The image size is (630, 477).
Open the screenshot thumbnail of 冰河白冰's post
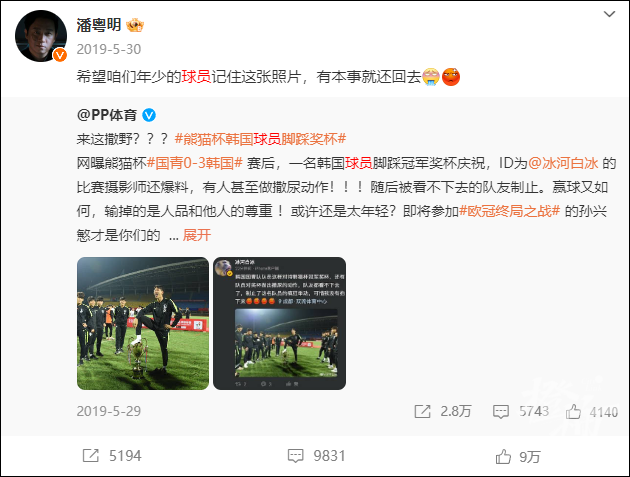280,323
